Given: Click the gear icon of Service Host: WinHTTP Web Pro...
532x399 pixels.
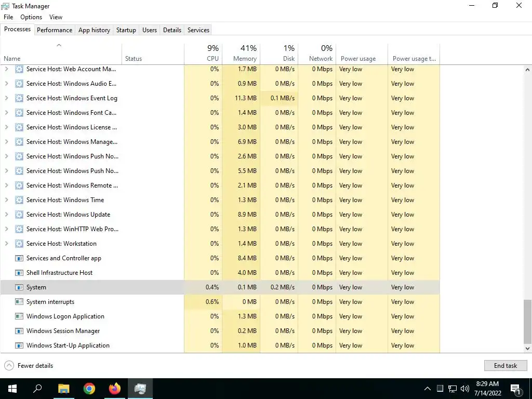Looking at the screenshot, I should pyautogui.click(x=19, y=229).
